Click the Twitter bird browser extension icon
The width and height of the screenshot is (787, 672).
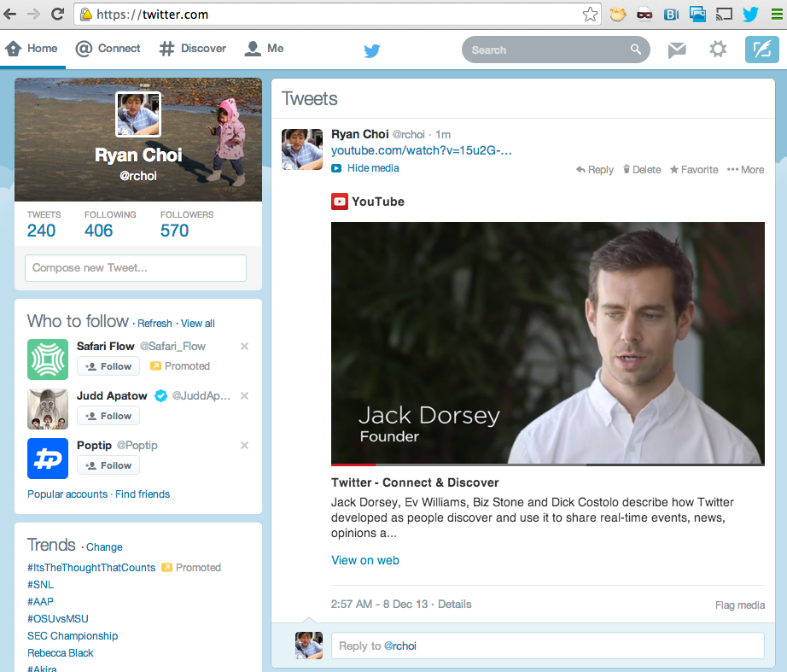750,14
